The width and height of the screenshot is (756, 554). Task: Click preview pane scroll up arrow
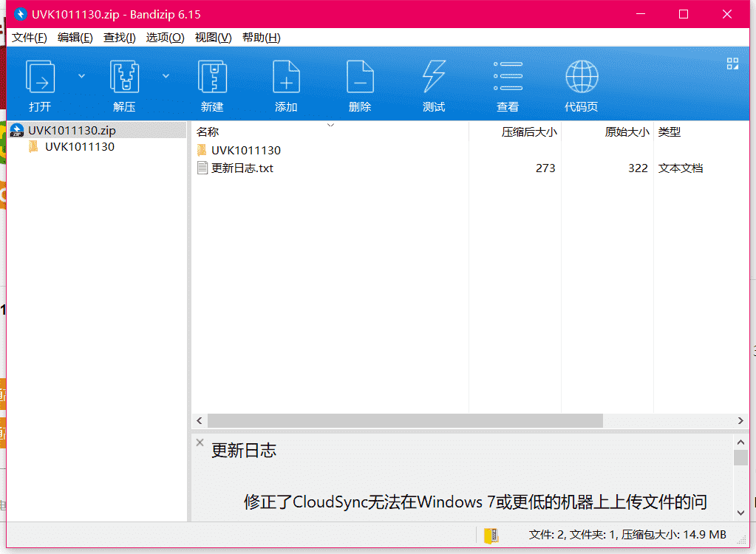click(x=740, y=442)
